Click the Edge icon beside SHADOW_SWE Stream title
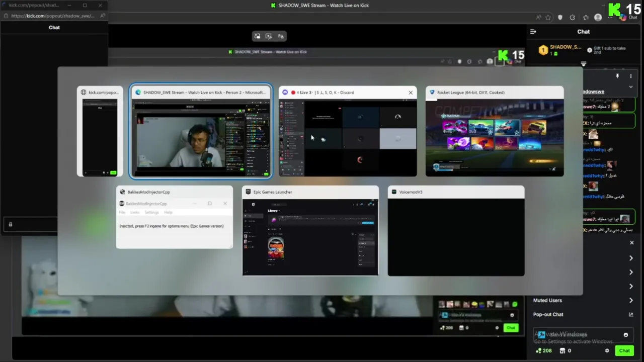The height and width of the screenshot is (362, 644). point(138,93)
